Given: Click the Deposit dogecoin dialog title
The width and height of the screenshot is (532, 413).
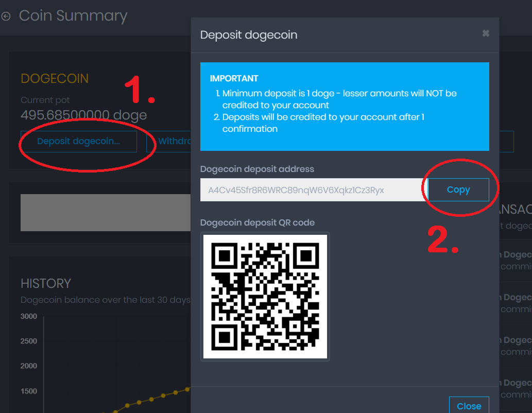Looking at the screenshot, I should 249,35.
